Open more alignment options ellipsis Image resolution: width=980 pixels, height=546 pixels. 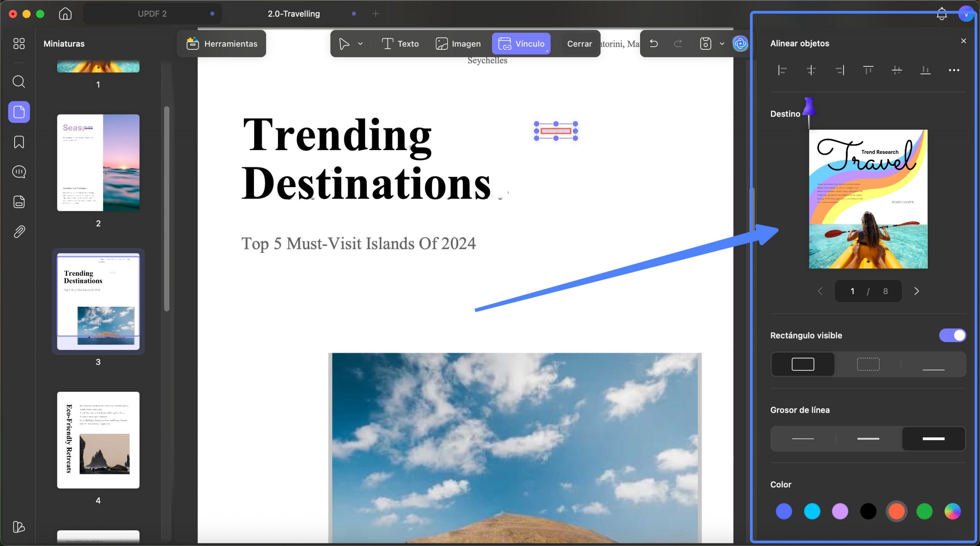(x=954, y=70)
